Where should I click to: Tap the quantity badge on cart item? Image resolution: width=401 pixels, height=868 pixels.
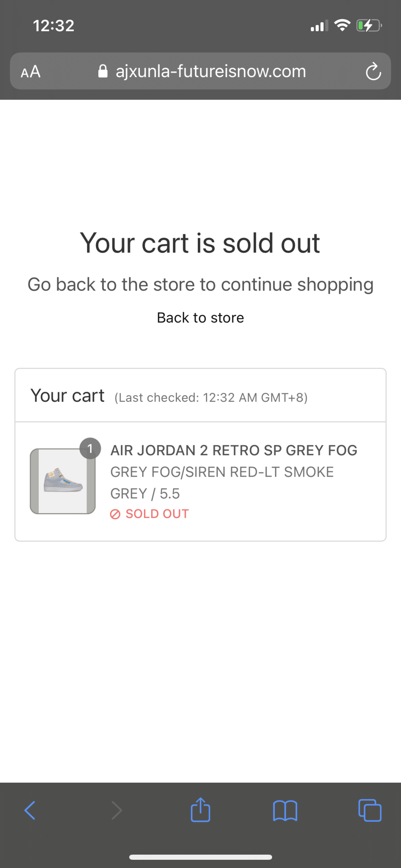pos(90,448)
